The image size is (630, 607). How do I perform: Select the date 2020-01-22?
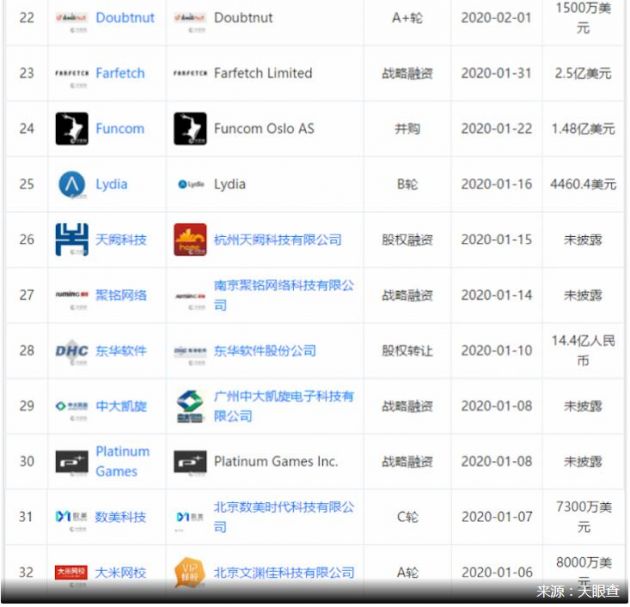[x=497, y=129]
